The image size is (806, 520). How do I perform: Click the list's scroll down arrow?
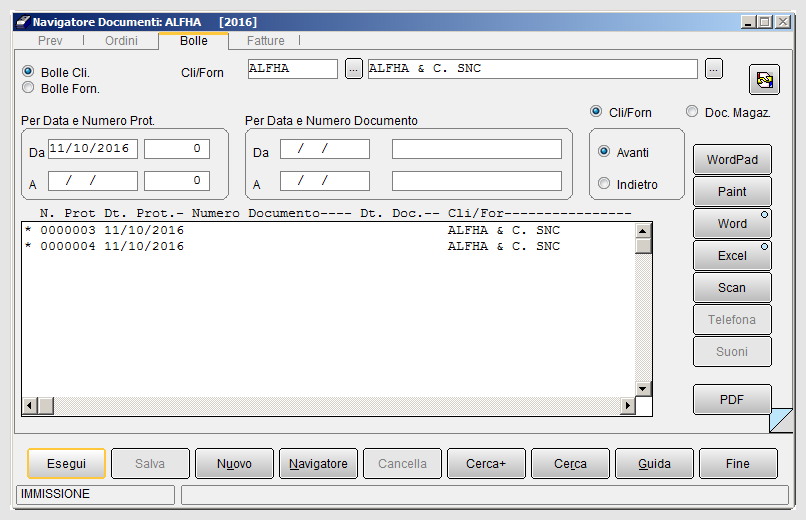pyautogui.click(x=643, y=388)
